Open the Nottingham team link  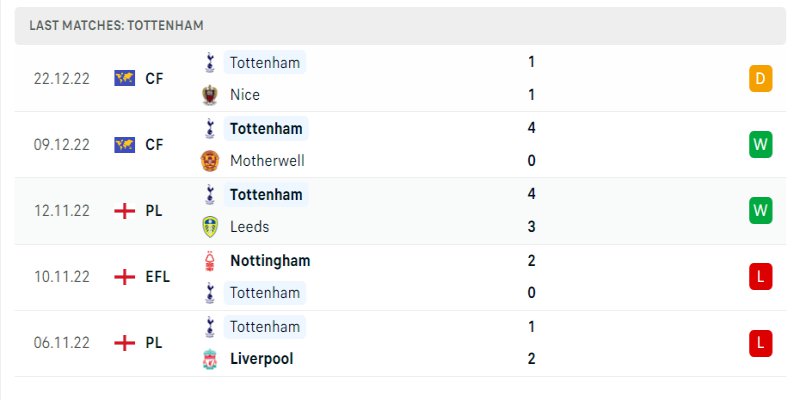pos(270,260)
